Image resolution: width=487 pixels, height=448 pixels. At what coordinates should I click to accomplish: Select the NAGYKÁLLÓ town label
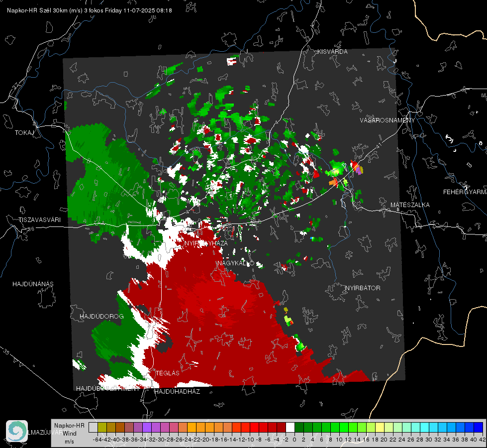point(236,263)
